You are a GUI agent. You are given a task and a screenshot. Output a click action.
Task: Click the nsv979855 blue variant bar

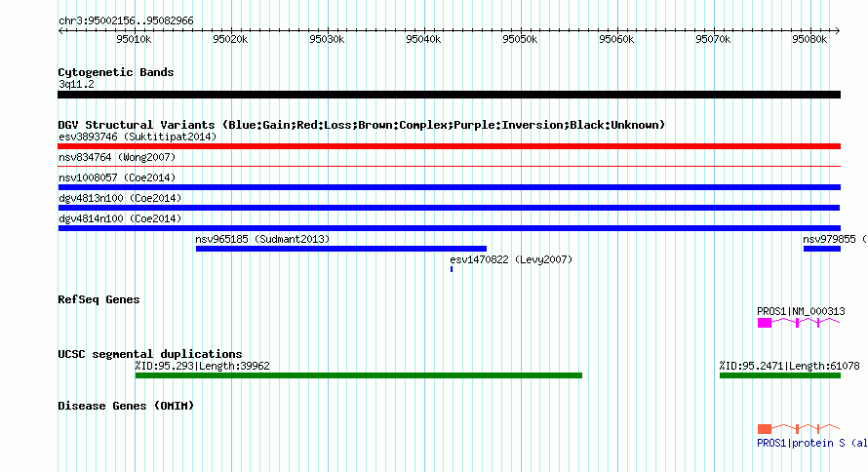click(x=822, y=249)
